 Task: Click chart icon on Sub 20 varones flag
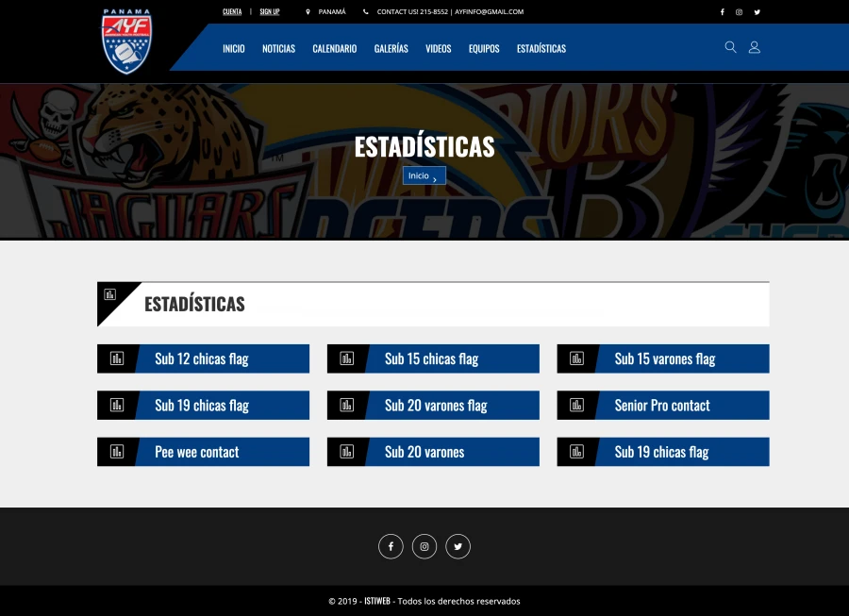[347, 405]
